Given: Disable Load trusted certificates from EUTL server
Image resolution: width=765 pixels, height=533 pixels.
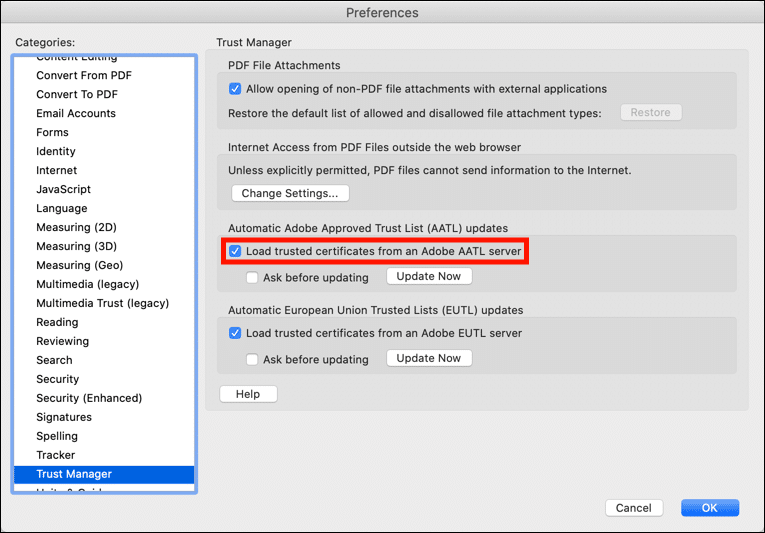Looking at the screenshot, I should pyautogui.click(x=235, y=333).
